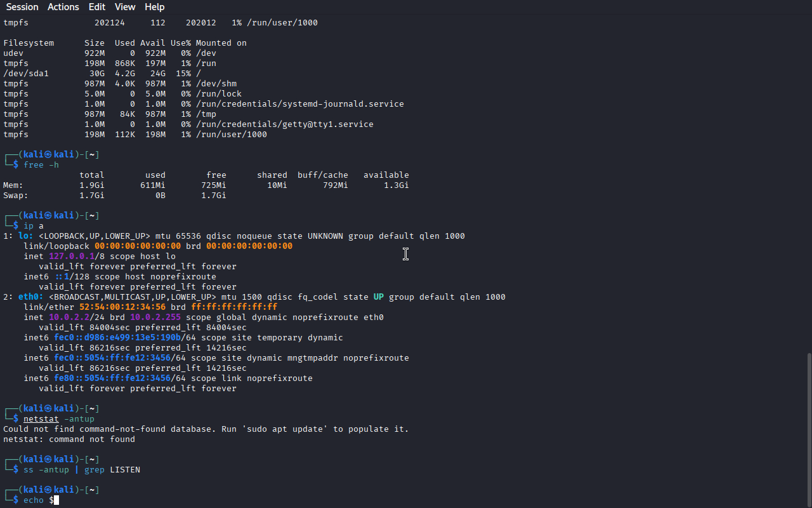The height and width of the screenshot is (508, 812).
Task: Click the ff:ff:ff:ff:ff:ff broadcast MAC
Action: 234,307
